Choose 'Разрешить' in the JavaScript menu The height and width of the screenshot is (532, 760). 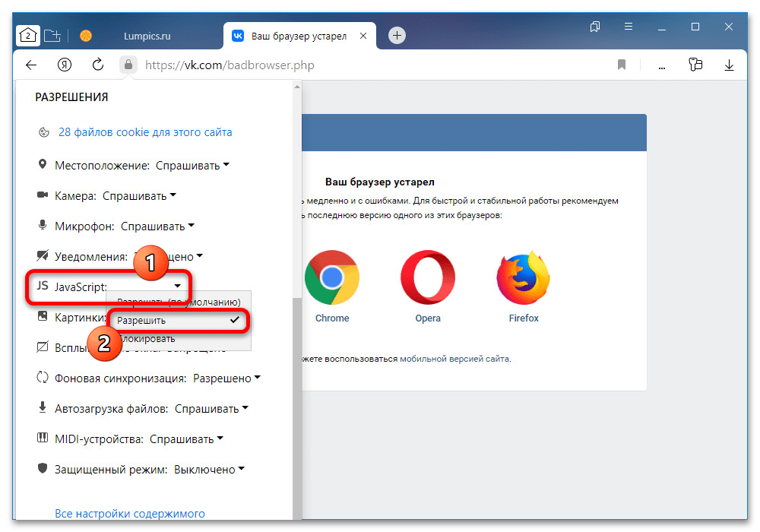(x=178, y=320)
